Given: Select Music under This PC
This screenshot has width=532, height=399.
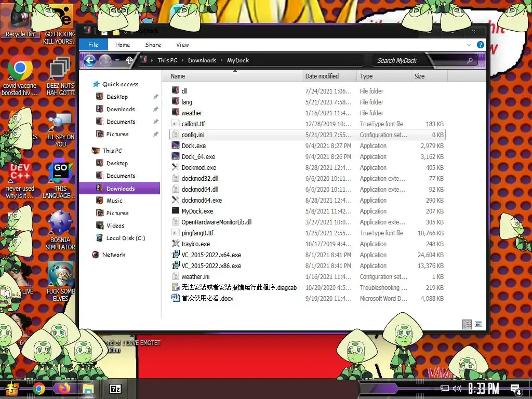Looking at the screenshot, I should pyautogui.click(x=114, y=201).
